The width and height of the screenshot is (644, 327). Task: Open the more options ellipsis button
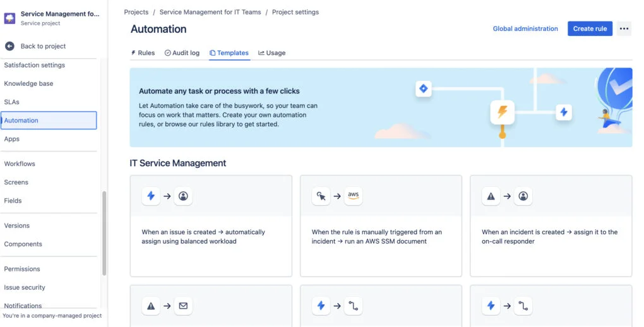[x=624, y=29]
